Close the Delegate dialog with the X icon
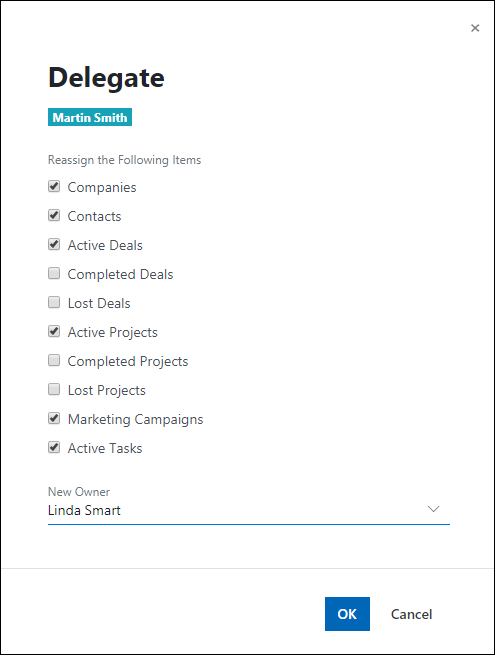 point(475,28)
